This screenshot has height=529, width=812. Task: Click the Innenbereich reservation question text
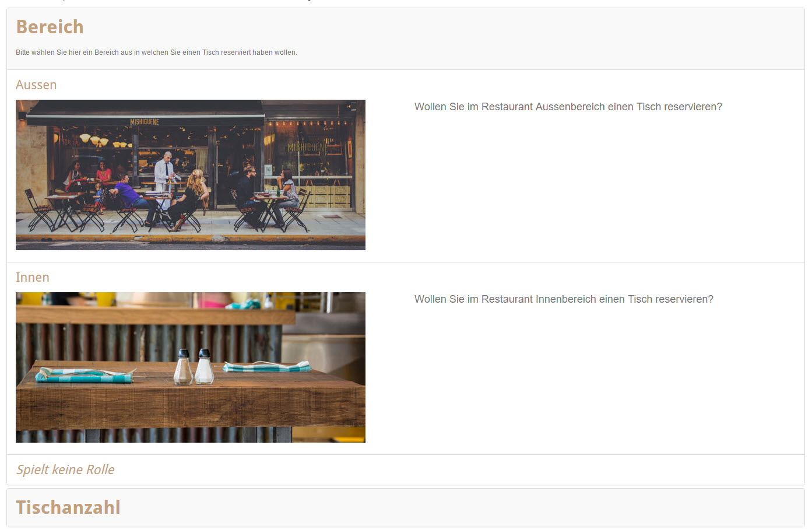click(x=564, y=299)
